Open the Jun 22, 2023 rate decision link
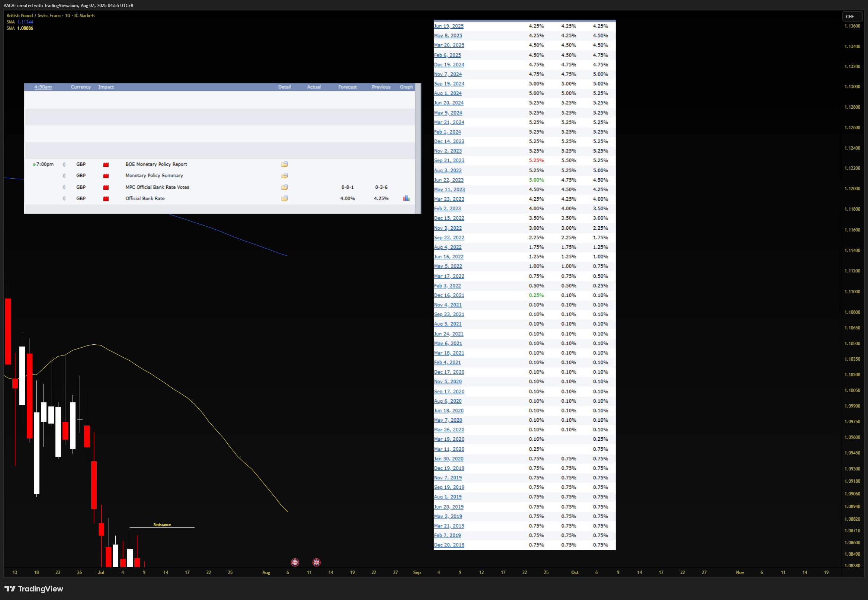This screenshot has width=868, height=600. coord(449,180)
